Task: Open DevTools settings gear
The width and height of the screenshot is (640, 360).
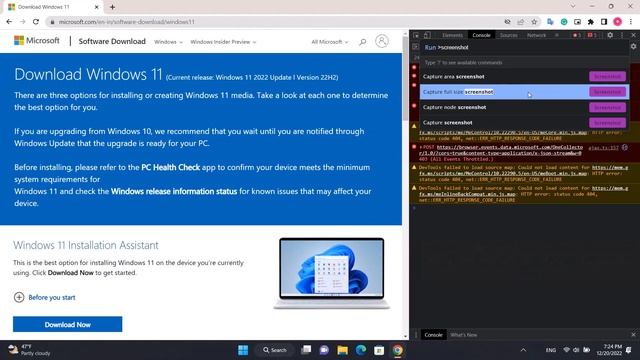Action: point(610,35)
